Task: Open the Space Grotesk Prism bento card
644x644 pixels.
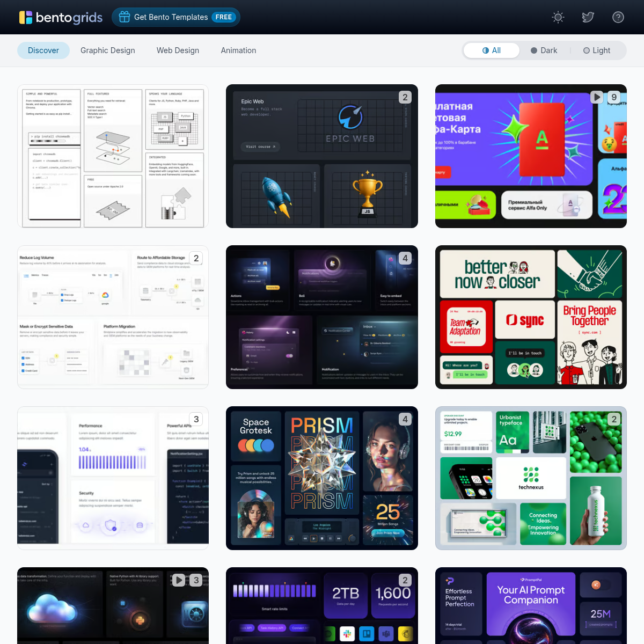Action: pyautogui.click(x=322, y=478)
